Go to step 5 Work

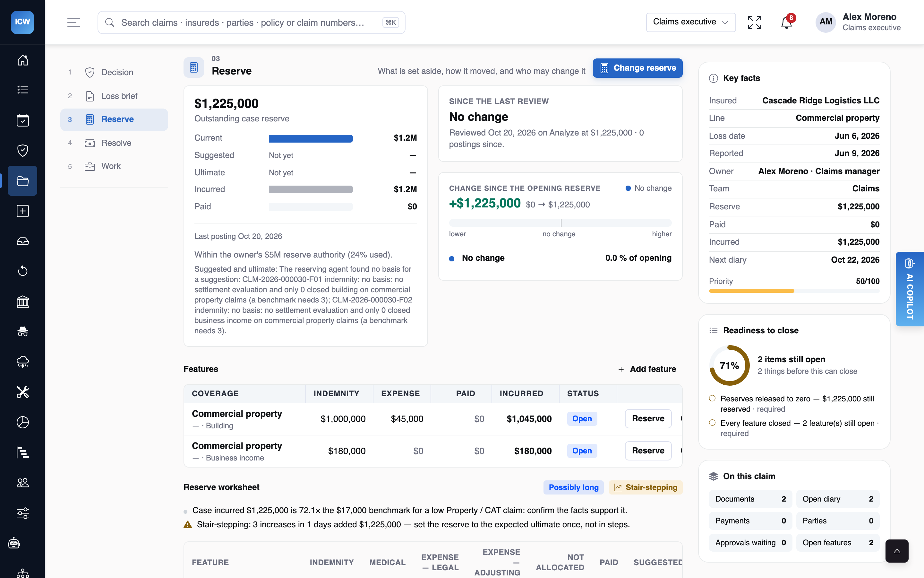114,166
